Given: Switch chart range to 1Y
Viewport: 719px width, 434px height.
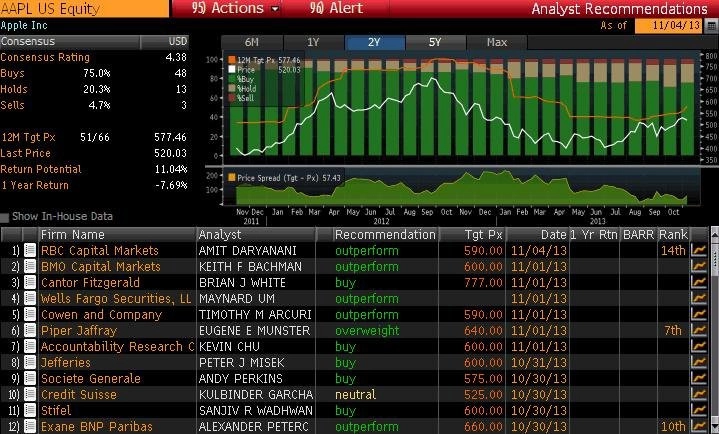Looking at the screenshot, I should click(313, 42).
